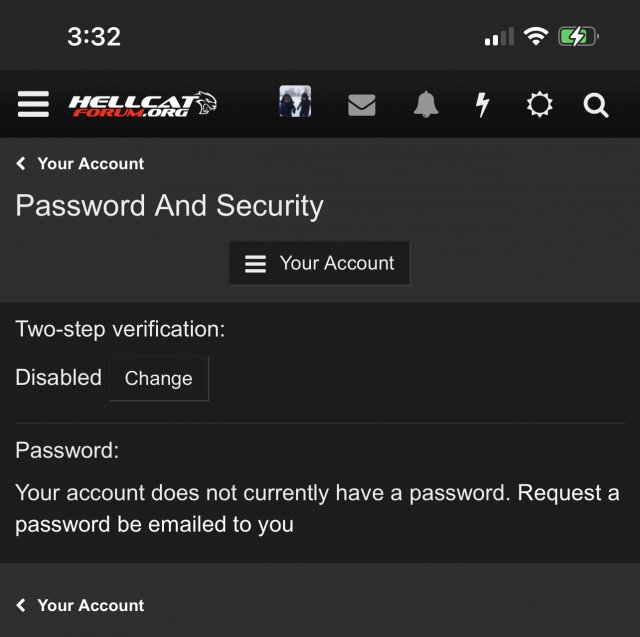640x637 pixels.
Task: Toggle the light/dark style sun icon
Action: tap(539, 104)
